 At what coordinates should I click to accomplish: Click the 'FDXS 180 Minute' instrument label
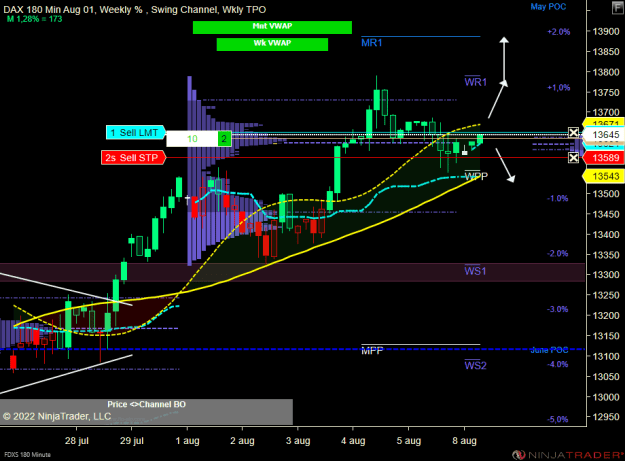coord(28,454)
